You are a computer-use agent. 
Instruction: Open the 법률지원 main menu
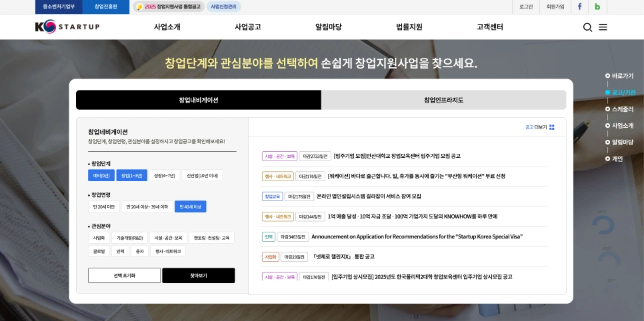[409, 27]
